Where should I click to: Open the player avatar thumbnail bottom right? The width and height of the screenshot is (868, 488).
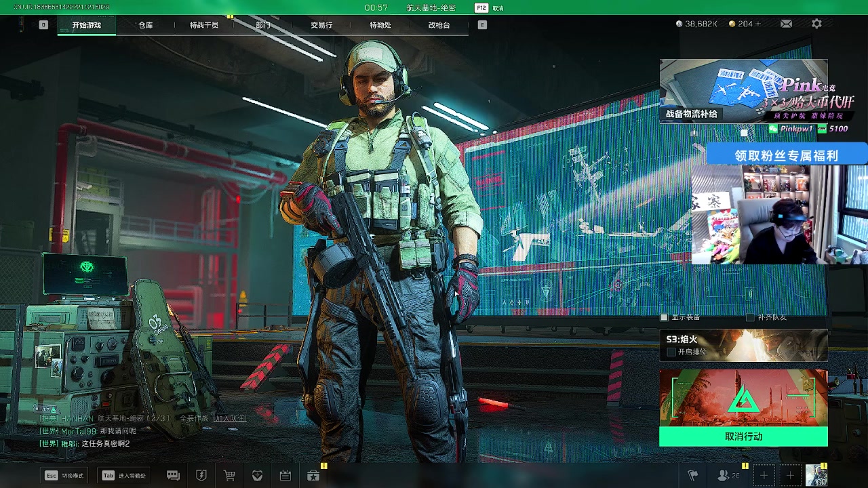(816, 475)
